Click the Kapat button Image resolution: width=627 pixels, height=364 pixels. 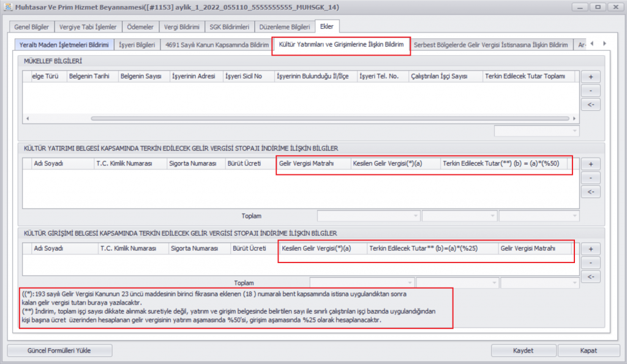[588, 351]
